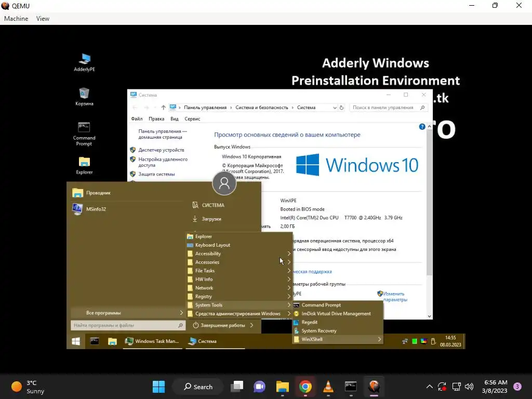Open QEMU Machine menu
This screenshot has width=532, height=399.
click(x=16, y=19)
